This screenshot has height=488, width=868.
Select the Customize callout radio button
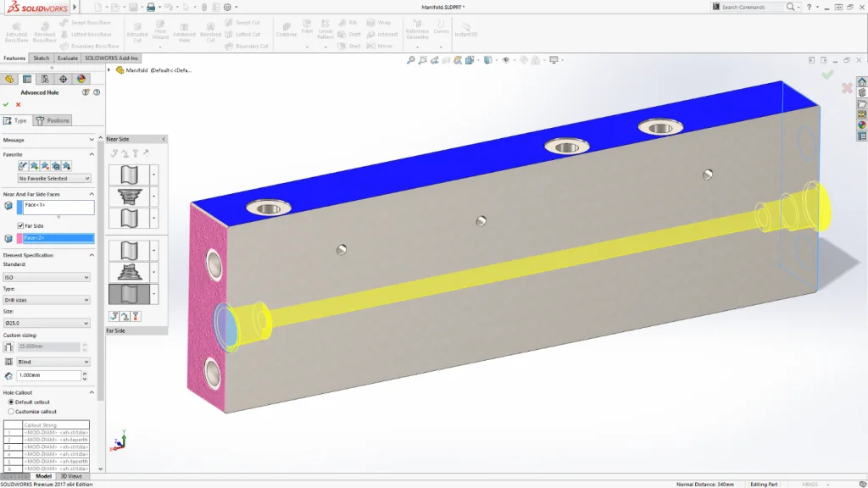(10, 411)
